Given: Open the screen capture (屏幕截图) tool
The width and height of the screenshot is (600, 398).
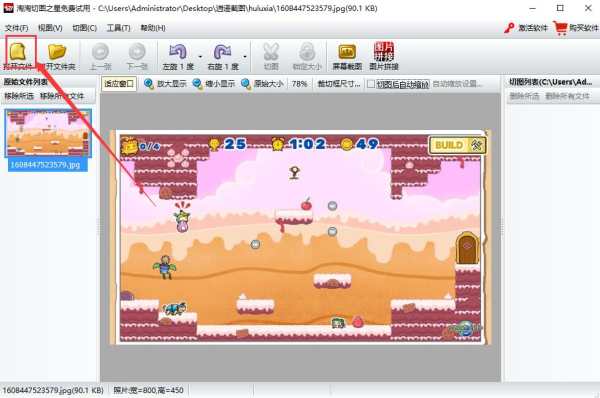Looking at the screenshot, I should tap(347, 51).
